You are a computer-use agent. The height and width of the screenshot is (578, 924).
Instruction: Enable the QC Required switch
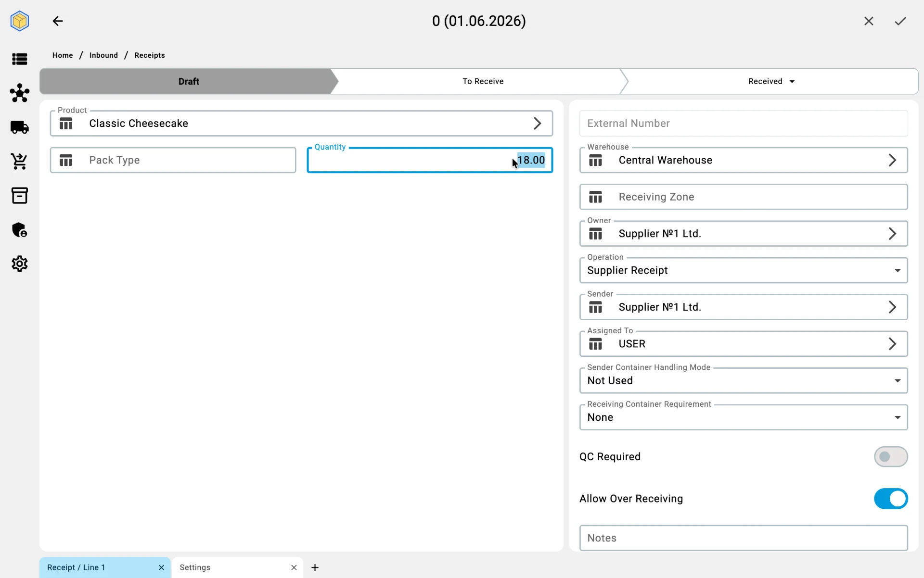point(891,457)
